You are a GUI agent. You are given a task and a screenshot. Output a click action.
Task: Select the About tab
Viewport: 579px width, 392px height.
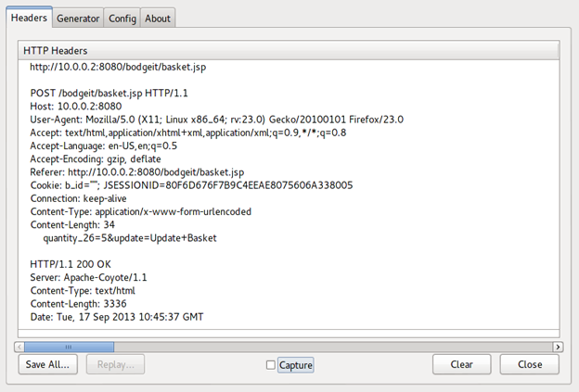158,18
